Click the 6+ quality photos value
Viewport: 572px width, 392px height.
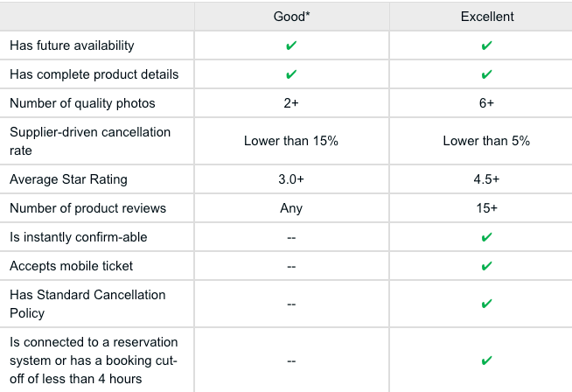[x=486, y=103]
